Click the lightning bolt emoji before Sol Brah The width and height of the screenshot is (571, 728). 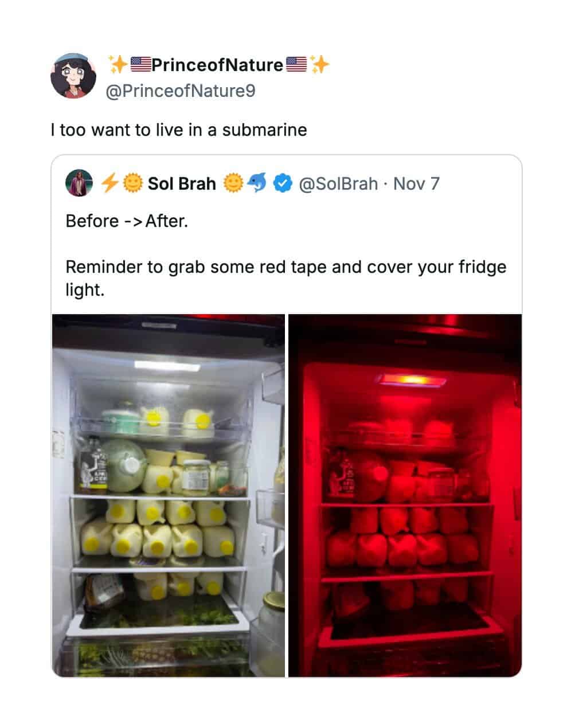tap(109, 183)
